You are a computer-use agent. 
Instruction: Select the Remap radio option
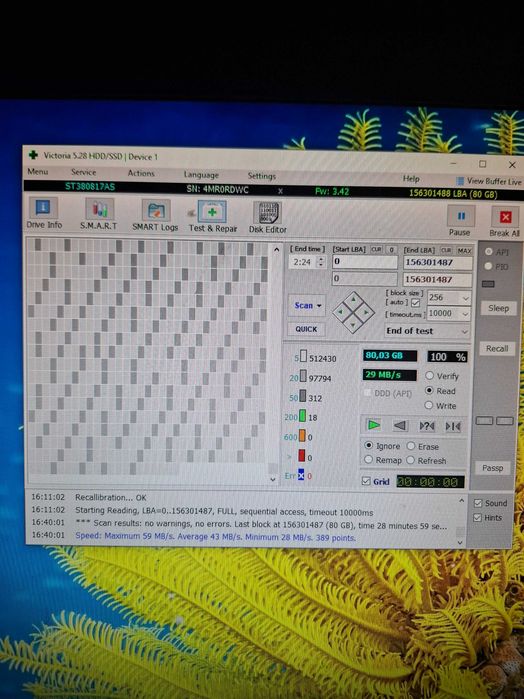[368, 459]
